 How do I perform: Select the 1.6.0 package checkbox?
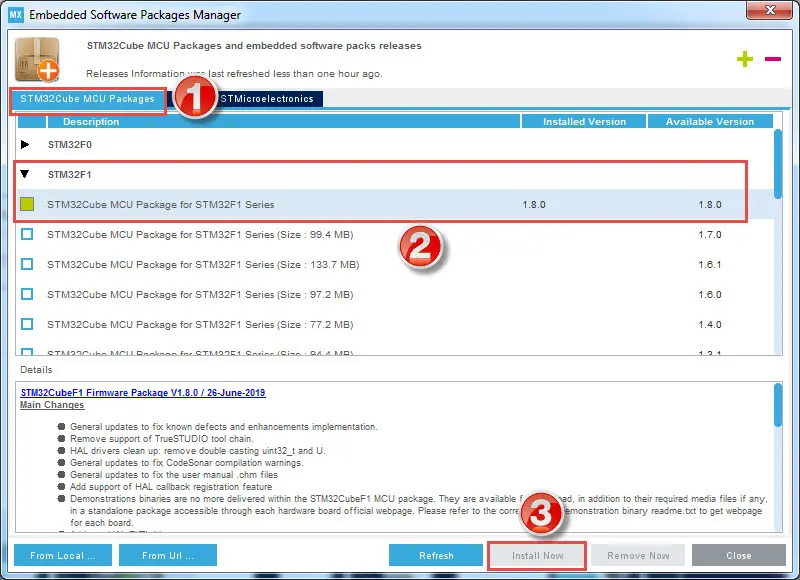27,295
